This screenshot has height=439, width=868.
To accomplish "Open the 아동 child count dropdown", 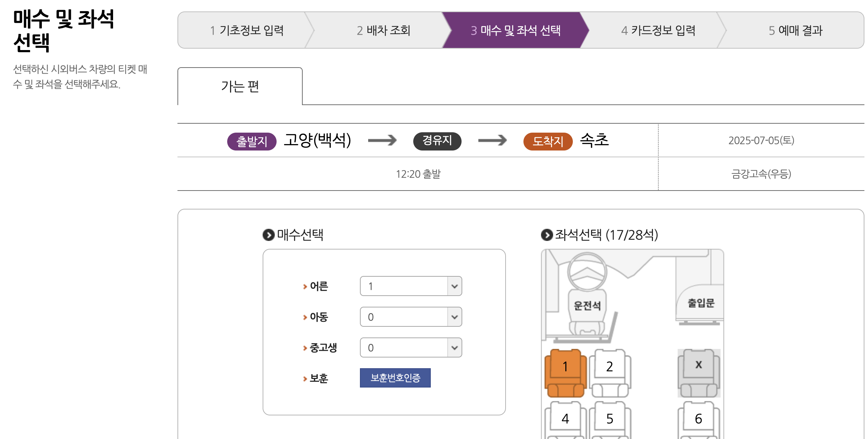I will 411,316.
